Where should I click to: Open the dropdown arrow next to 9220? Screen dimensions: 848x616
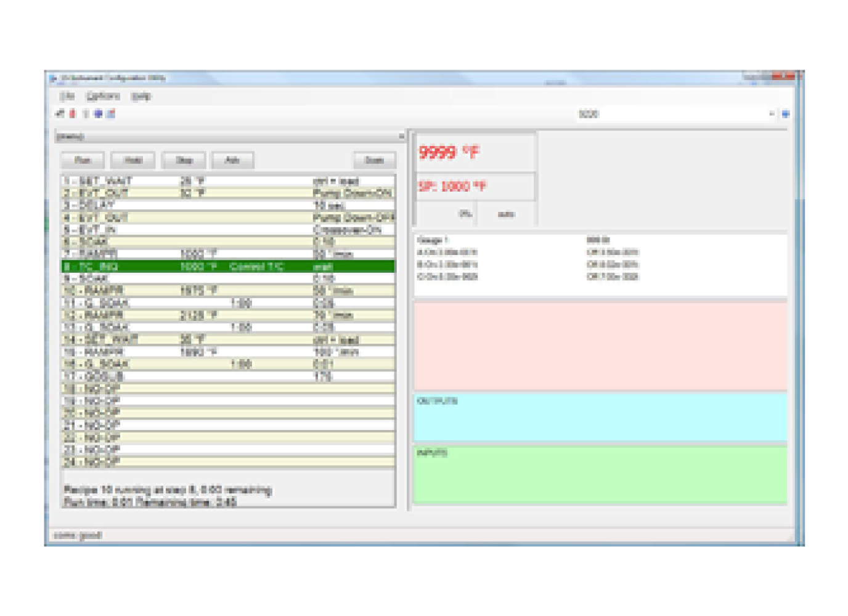pos(772,113)
